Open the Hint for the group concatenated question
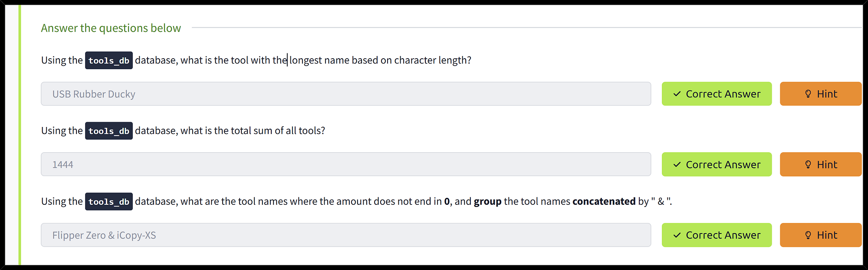 coord(821,235)
